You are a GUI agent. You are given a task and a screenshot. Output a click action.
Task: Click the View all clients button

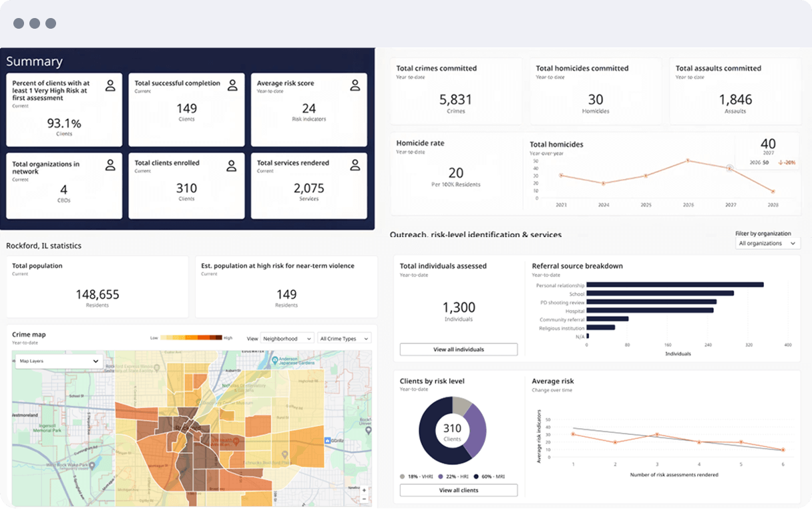tap(458, 490)
